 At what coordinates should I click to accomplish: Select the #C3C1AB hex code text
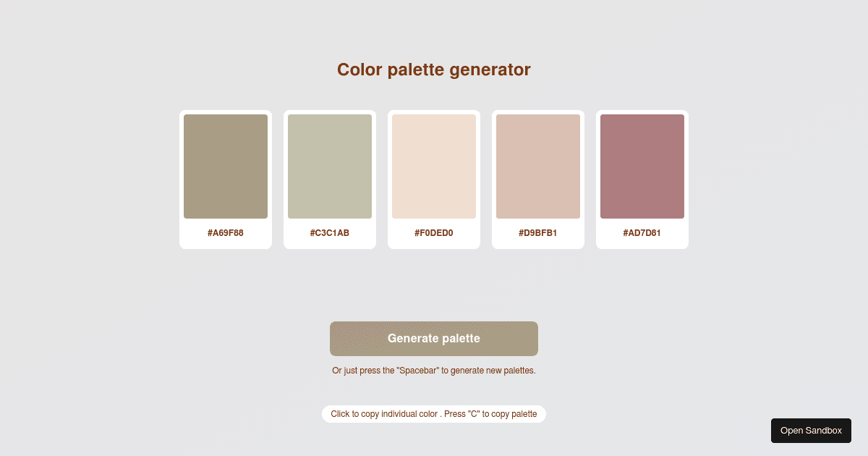329,232
